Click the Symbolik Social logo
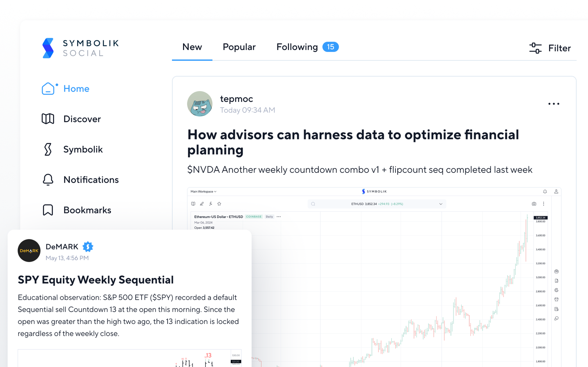The image size is (588, 367). [x=80, y=48]
